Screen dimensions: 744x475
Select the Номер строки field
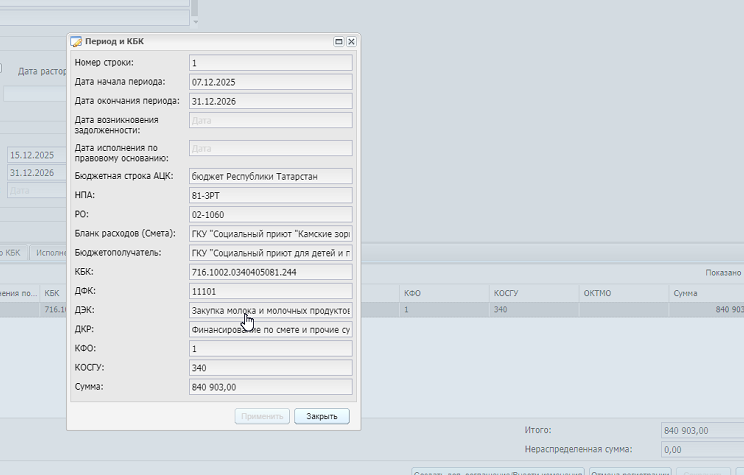click(271, 63)
